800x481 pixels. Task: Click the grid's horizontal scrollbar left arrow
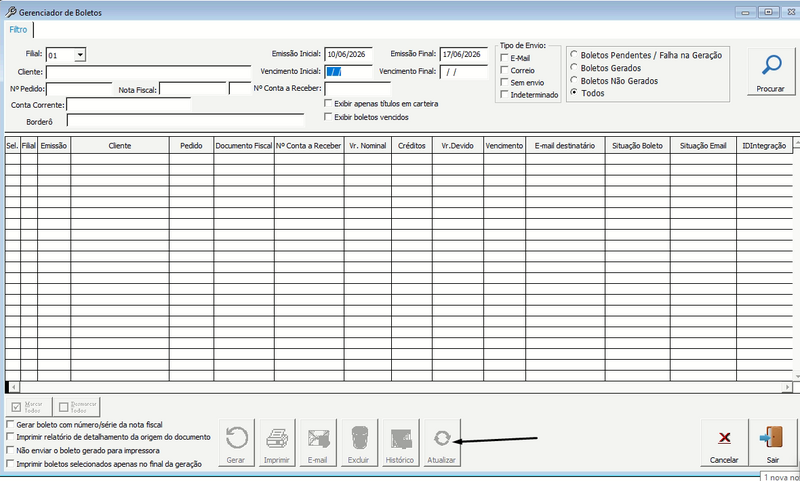(14, 387)
